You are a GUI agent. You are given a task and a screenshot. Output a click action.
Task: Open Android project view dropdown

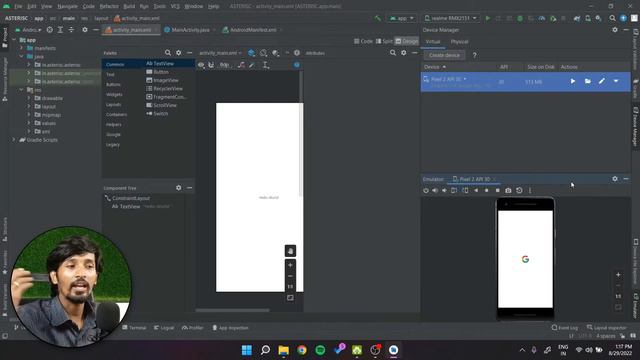29,30
